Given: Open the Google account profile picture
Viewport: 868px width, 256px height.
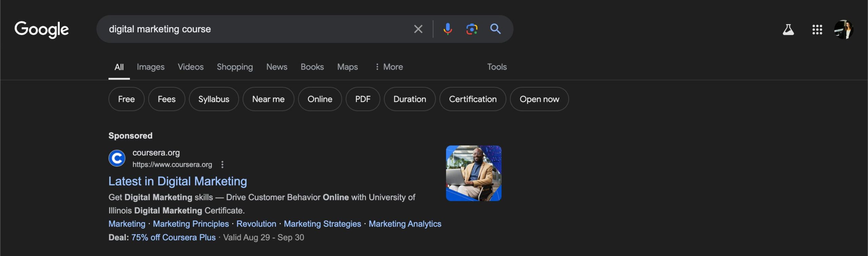Looking at the screenshot, I should [844, 30].
